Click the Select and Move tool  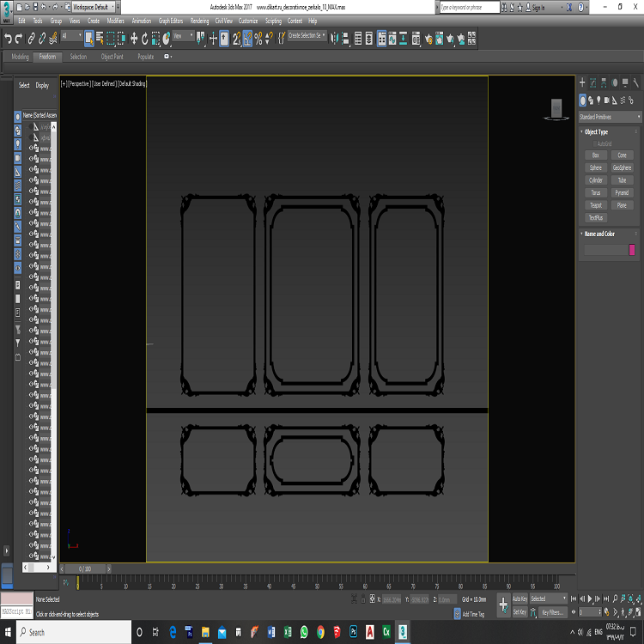[134, 38]
